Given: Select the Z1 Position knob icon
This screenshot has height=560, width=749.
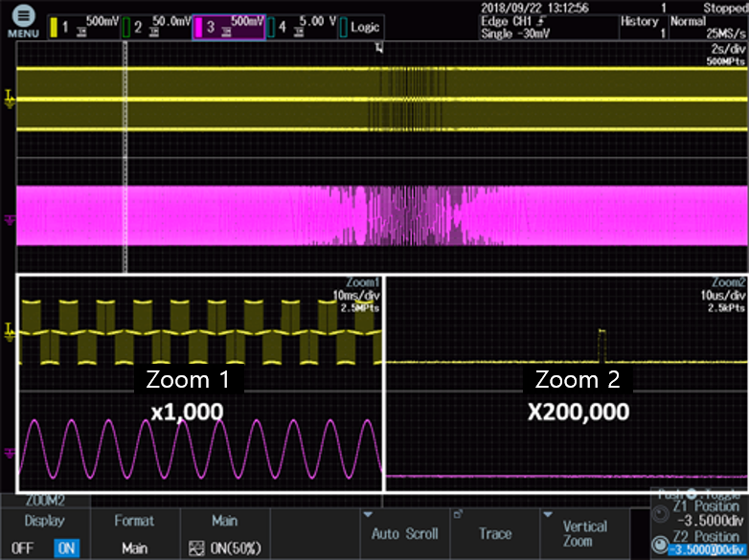Looking at the screenshot, I should (661, 514).
